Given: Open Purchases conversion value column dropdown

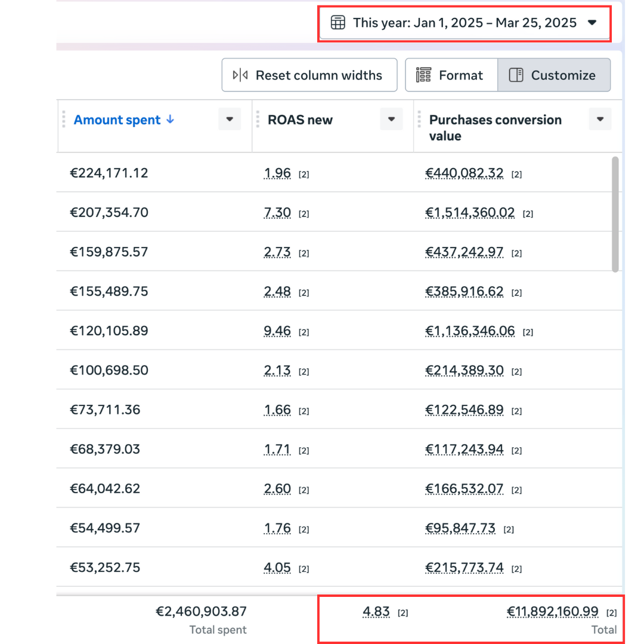Looking at the screenshot, I should 599,119.
